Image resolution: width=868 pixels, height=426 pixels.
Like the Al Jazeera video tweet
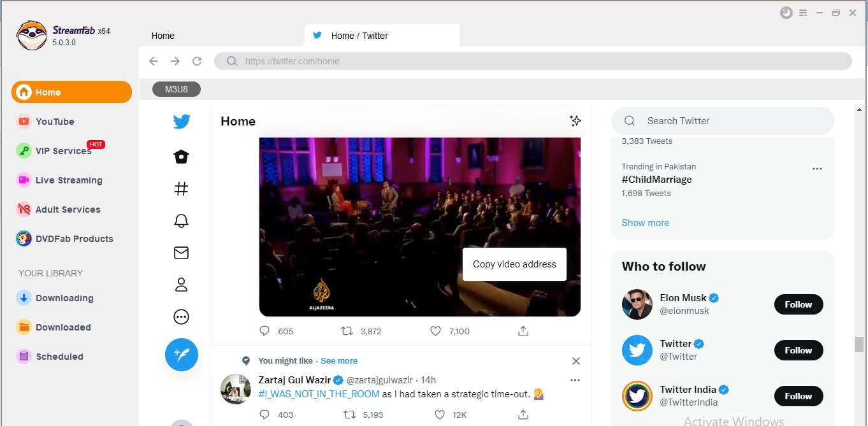point(435,330)
